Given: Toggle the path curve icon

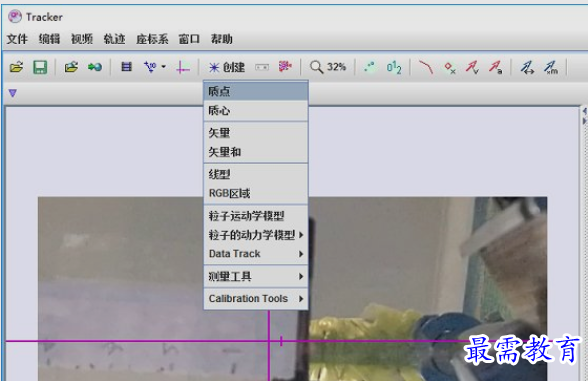Looking at the screenshot, I should pos(426,67).
